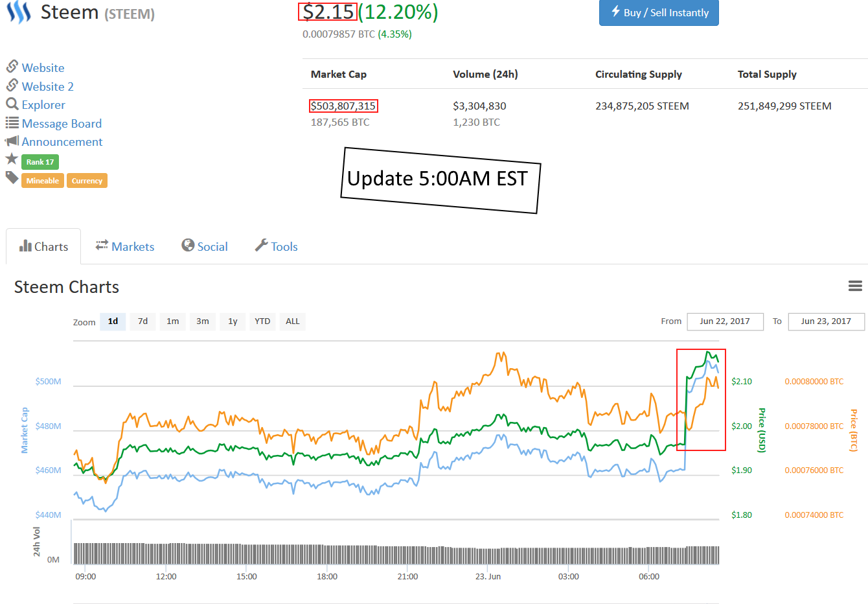This screenshot has width=868, height=604.
Task: Click the (12.20%) change percentage
Action: (x=398, y=12)
